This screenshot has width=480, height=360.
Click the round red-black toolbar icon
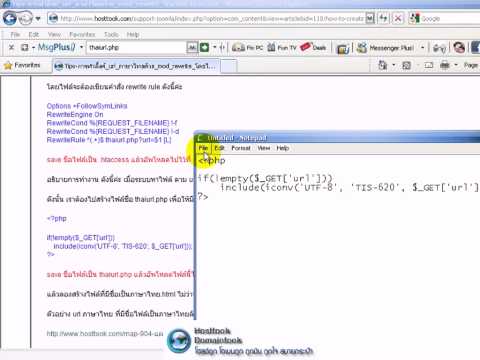coord(459,48)
